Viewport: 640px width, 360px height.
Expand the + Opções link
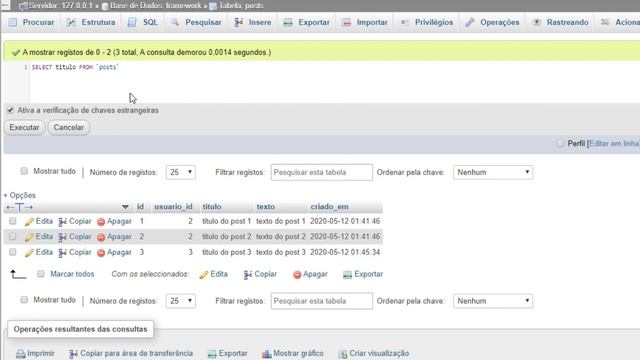(20, 195)
